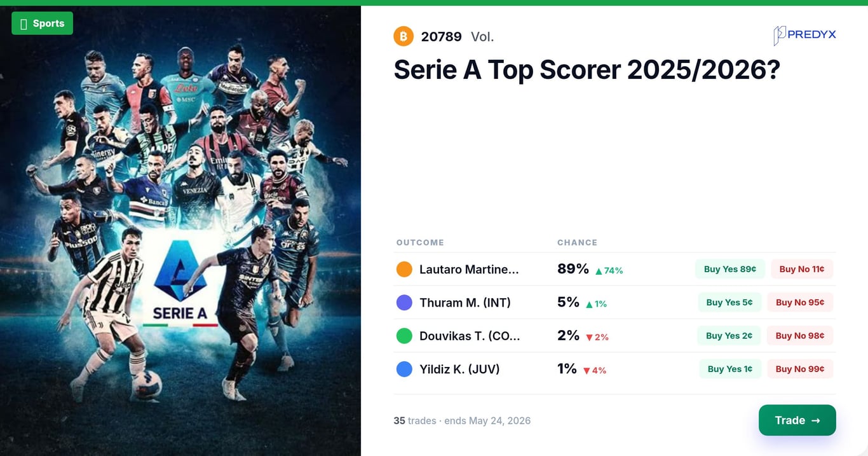Select the purple Thuram outcome dot
Screen dimensions: 868x456
point(404,303)
